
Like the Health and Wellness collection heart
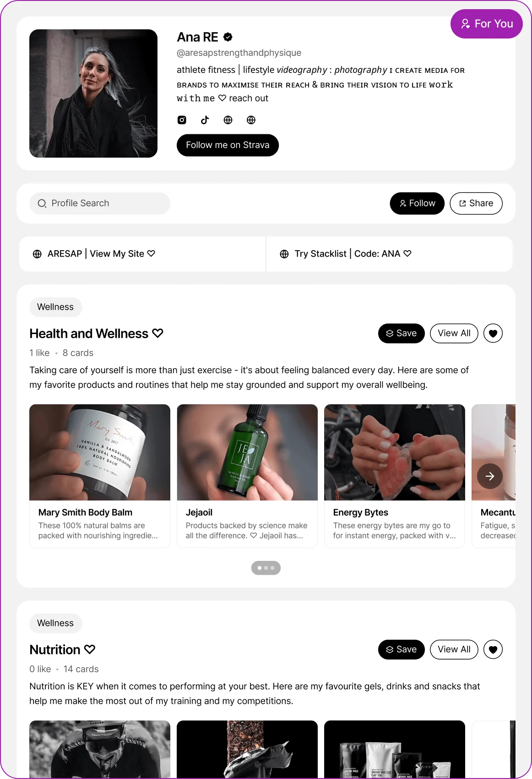coord(493,334)
